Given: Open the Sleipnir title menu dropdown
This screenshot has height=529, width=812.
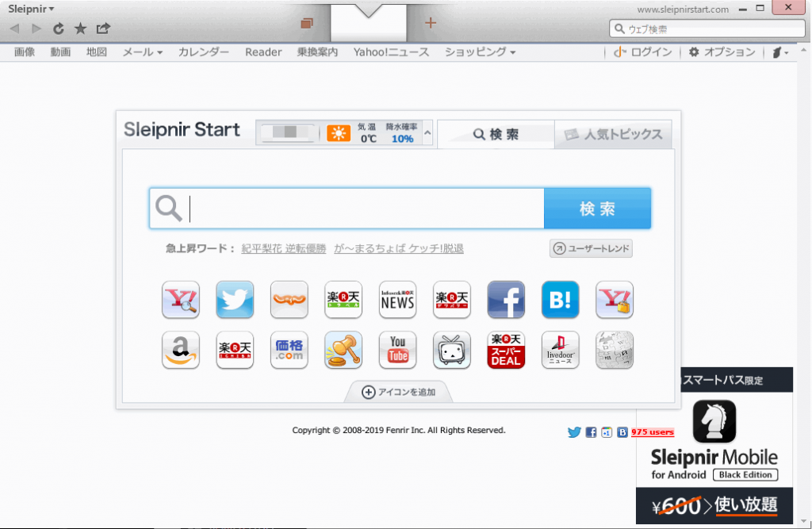Looking at the screenshot, I should pos(31,10).
